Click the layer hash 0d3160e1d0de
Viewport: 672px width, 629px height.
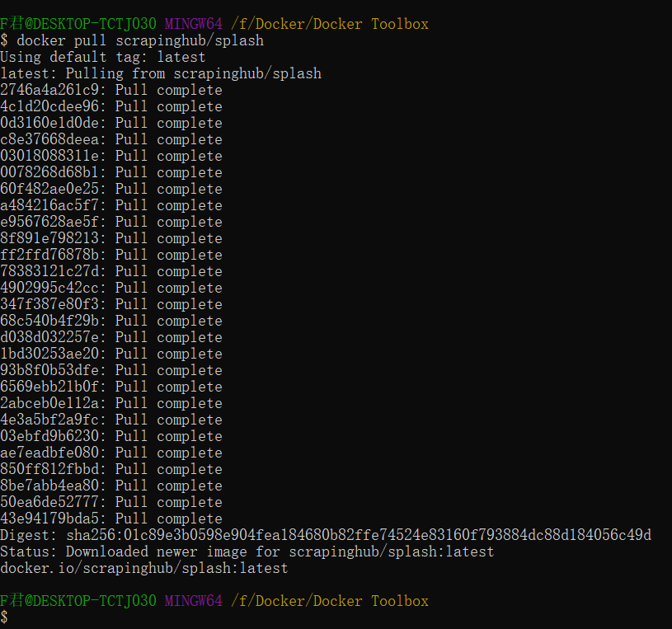pyautogui.click(x=45, y=122)
